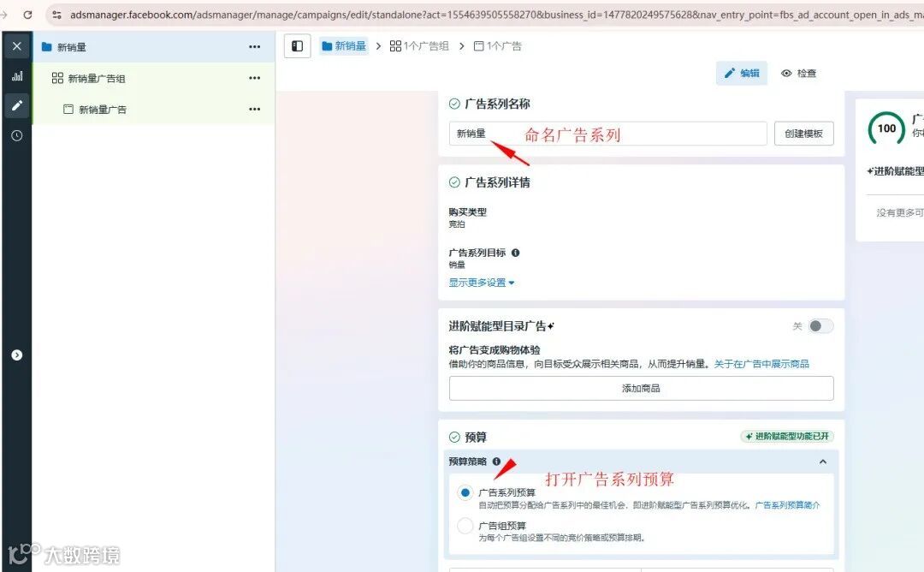924x572 pixels.
Task: Switch to 编辑 edit mode
Action: tap(742, 73)
